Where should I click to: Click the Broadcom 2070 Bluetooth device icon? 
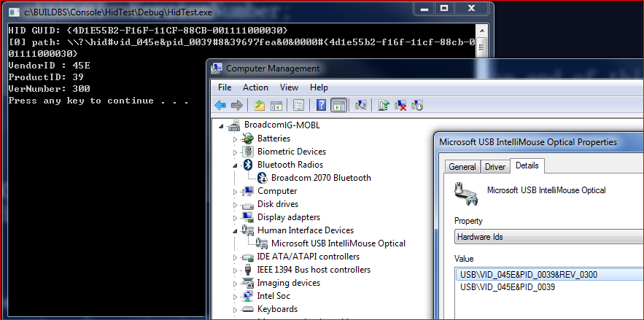[263, 178]
